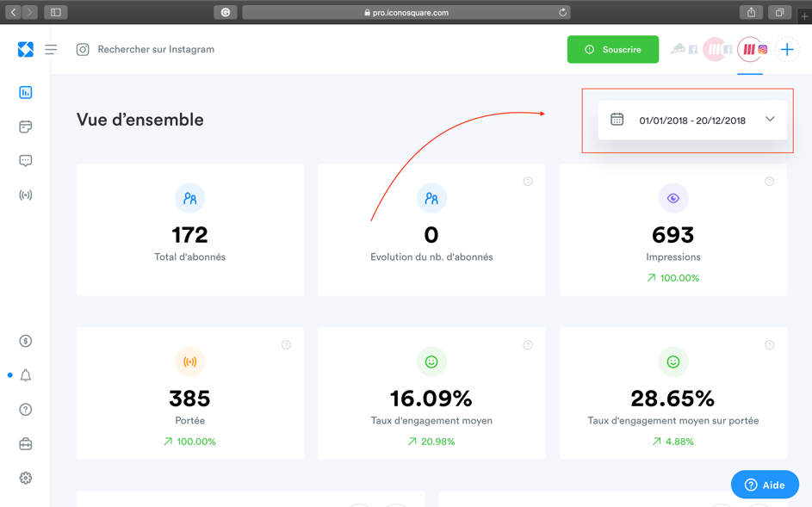The height and width of the screenshot is (507, 812).
Task: Add a new social account with the plus
Action: [787, 50]
